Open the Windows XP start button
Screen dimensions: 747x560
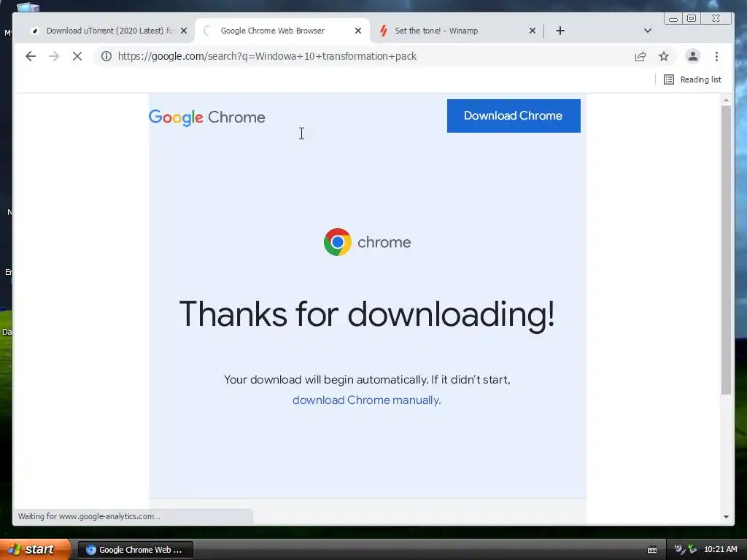[35, 550]
